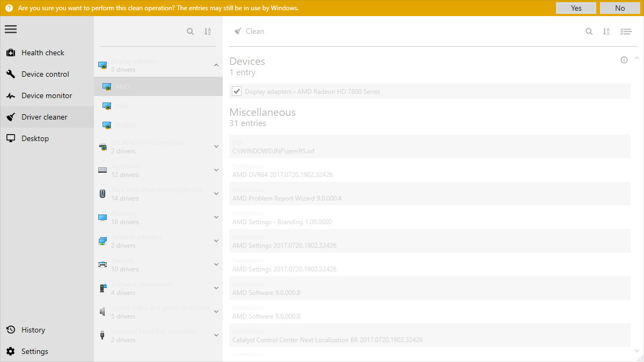This screenshot has height=362, width=644.
Task: Confirm the clean operation with Yes
Action: 575,8
